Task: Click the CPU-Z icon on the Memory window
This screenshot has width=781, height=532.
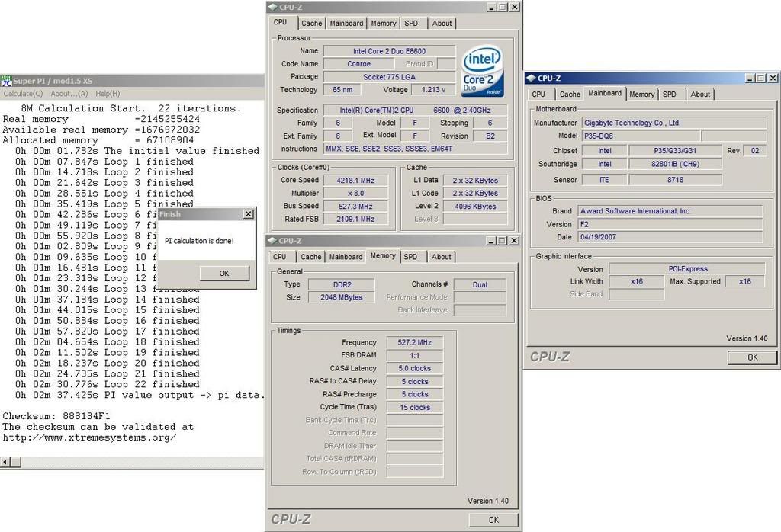Action: click(x=272, y=239)
